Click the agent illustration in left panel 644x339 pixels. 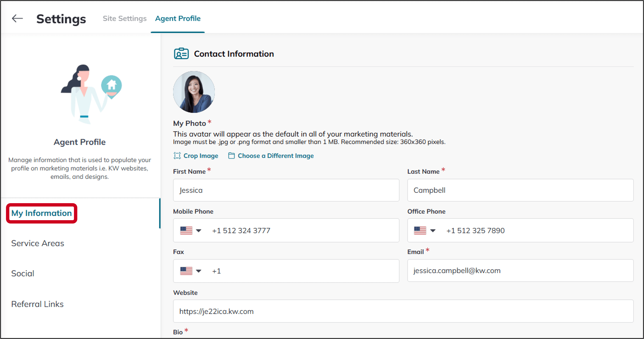[91, 94]
